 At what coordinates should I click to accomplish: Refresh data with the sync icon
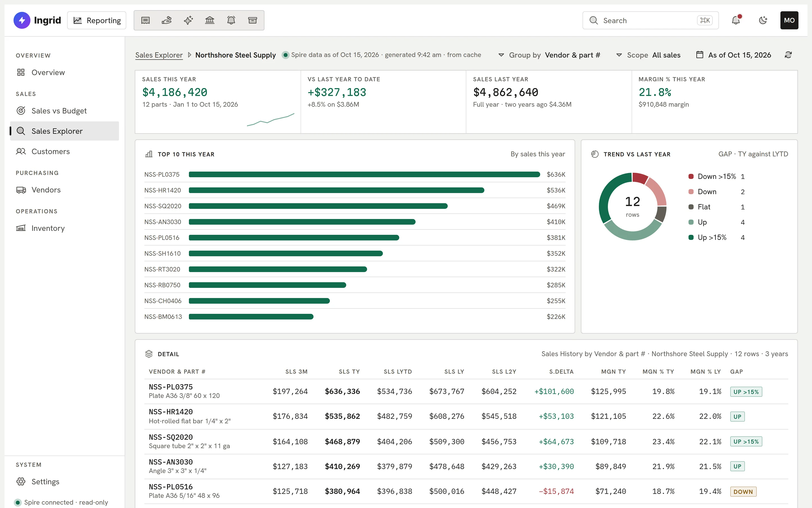pyautogui.click(x=788, y=55)
